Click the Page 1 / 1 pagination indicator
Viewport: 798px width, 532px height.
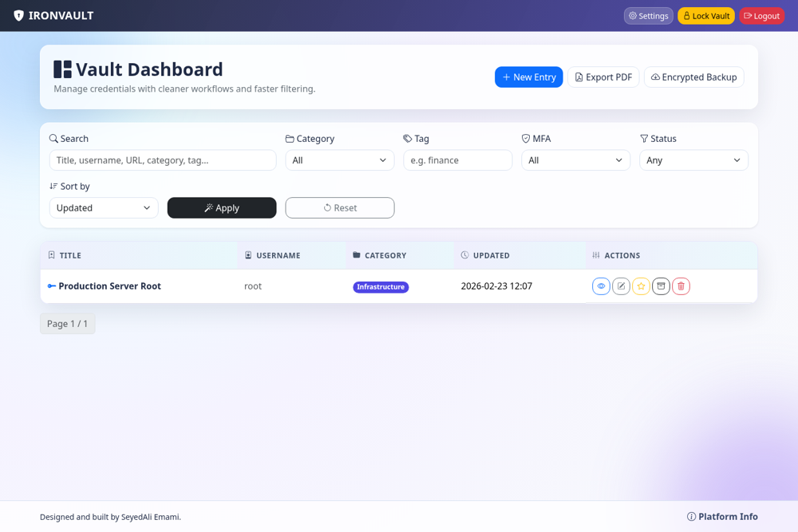68,324
